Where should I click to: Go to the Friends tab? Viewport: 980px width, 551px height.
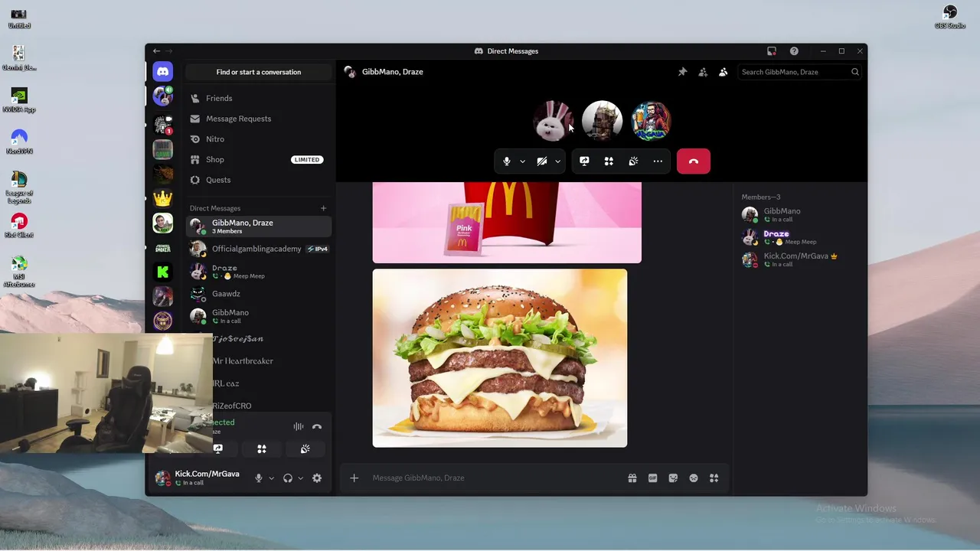(x=258, y=98)
